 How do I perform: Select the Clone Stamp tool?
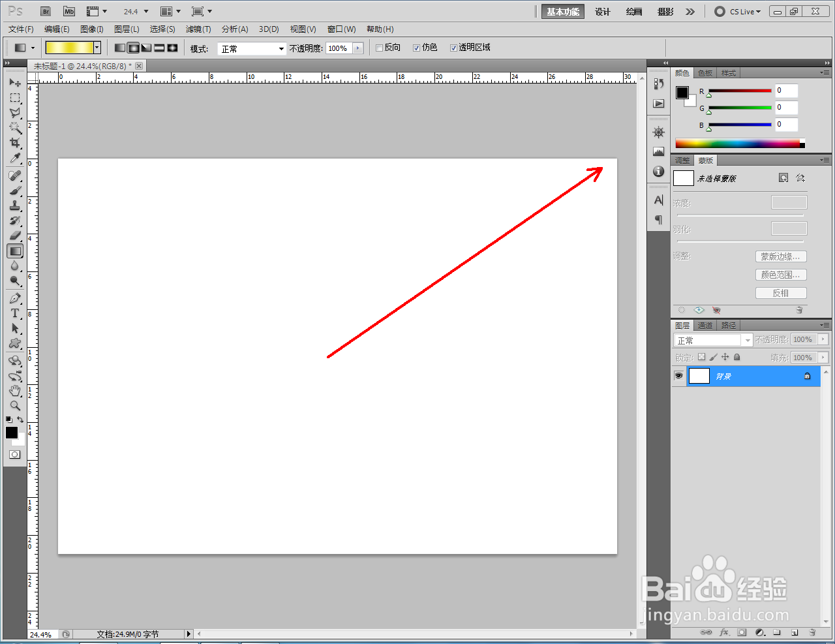(x=15, y=206)
